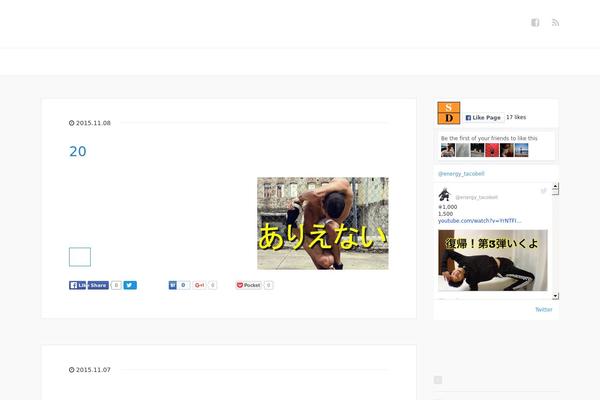The image size is (600, 400).
Task: Open the @energy_tacobell sidebar link
Action: click(x=461, y=174)
